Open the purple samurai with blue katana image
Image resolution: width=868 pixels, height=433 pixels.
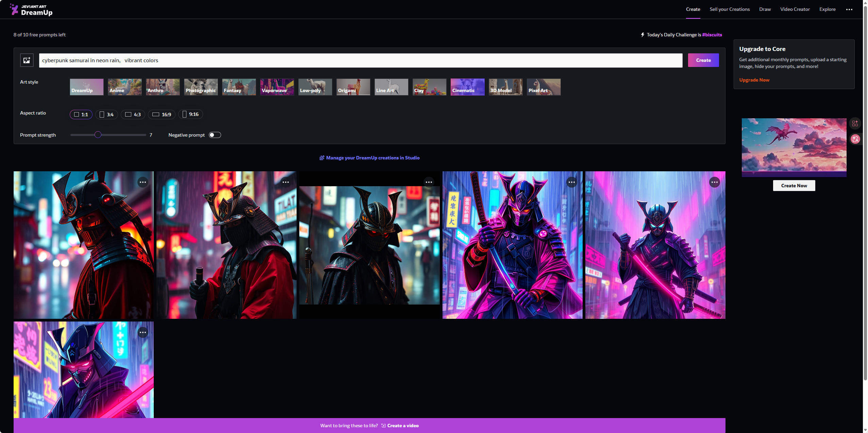coord(512,245)
